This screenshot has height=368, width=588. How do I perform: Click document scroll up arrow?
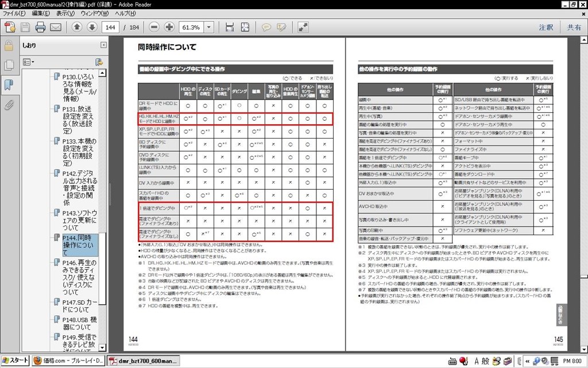tap(584, 40)
